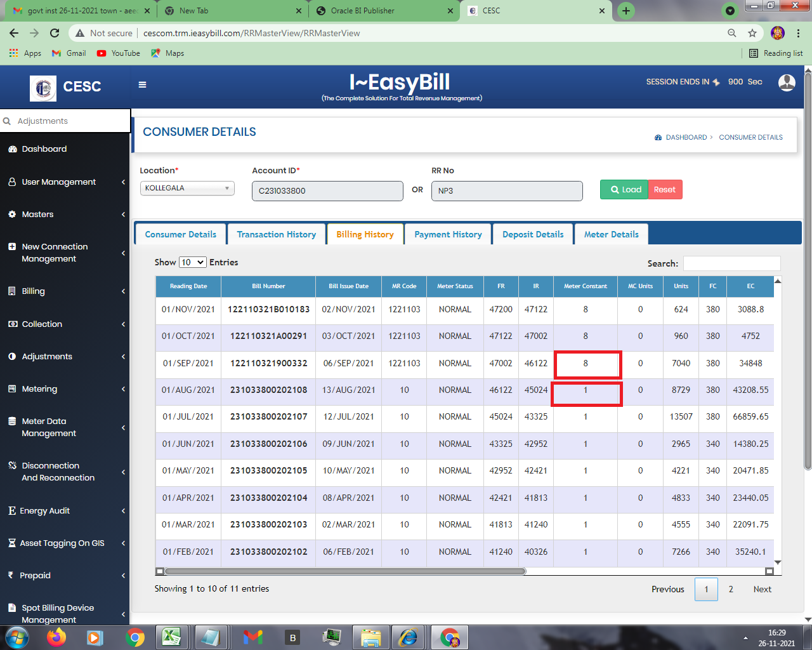This screenshot has width=812, height=650.
Task: Go to page 2 of entries
Action: click(x=731, y=589)
